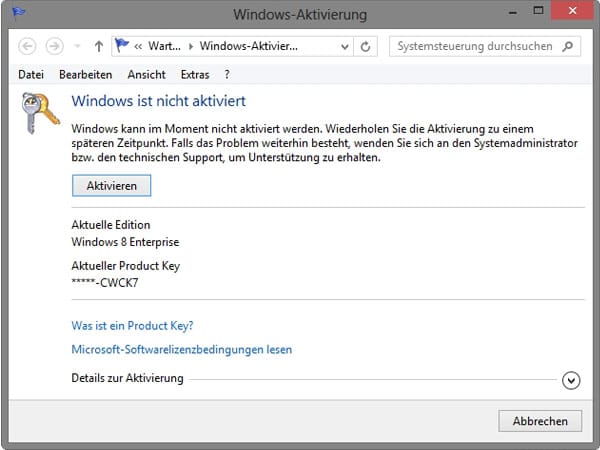
Task: Close the Windows-Aktivierung window
Action: pyautogui.click(x=572, y=11)
